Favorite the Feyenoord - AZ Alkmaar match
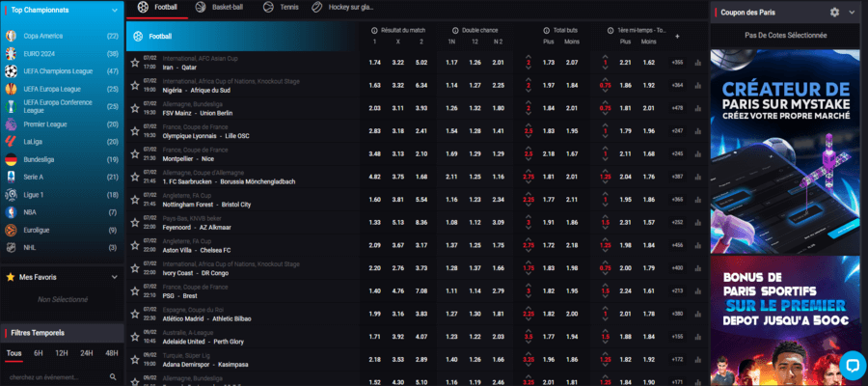This screenshot has height=386, width=868. [134, 223]
